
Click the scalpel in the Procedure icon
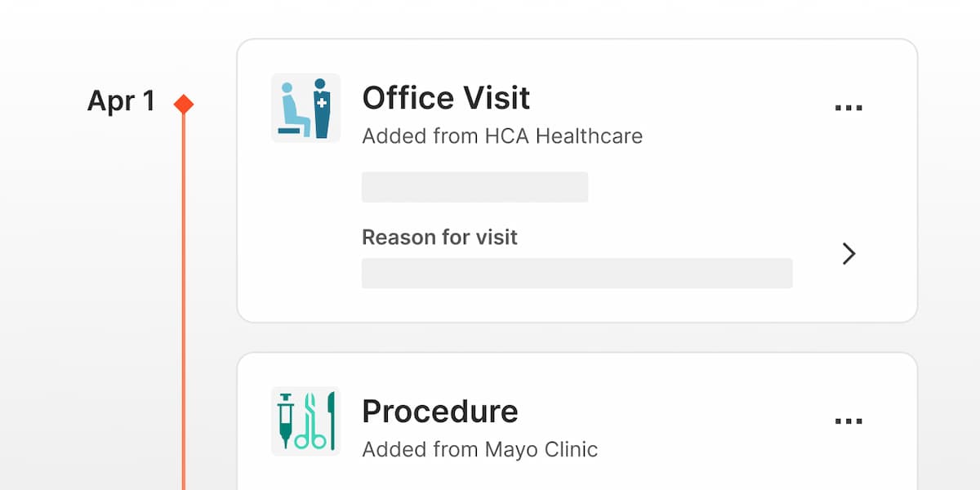pos(331,416)
